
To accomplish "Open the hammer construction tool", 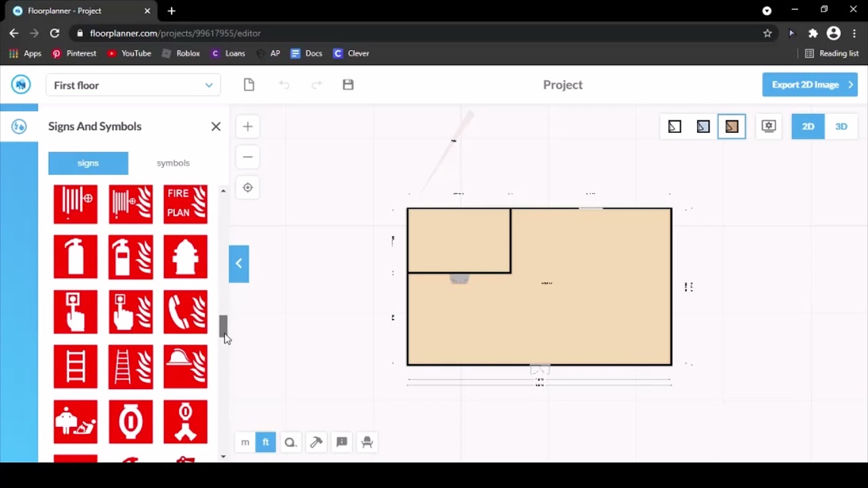I will coord(316,443).
